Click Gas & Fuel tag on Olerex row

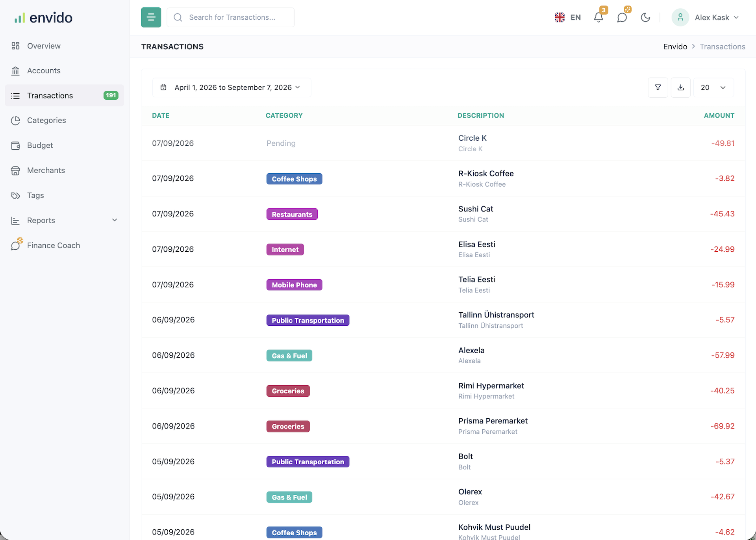[x=289, y=497]
